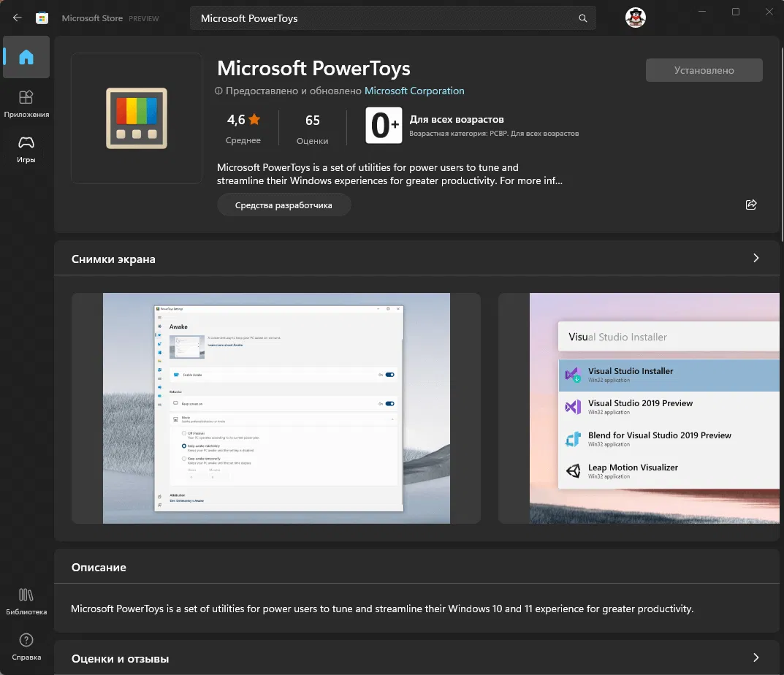Click the PowerToys app logo
The height and width of the screenshot is (675, 784).
coord(137,118)
